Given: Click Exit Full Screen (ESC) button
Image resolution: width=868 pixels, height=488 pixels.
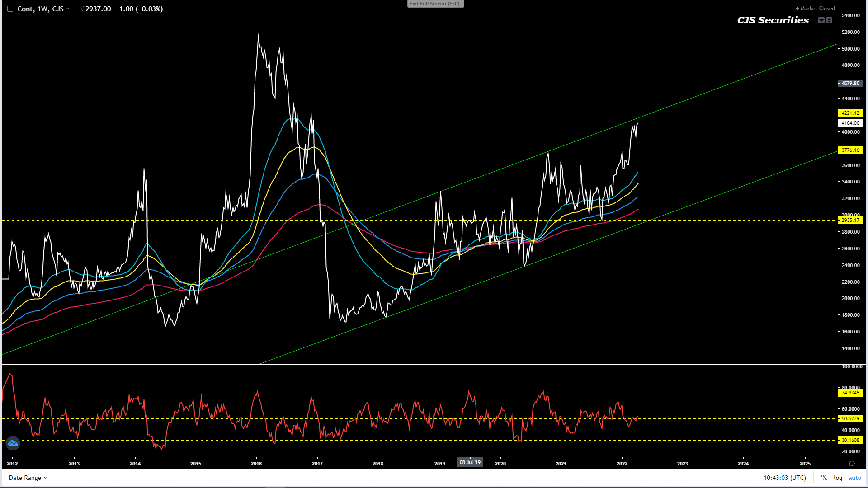Looking at the screenshot, I should click(x=435, y=4).
